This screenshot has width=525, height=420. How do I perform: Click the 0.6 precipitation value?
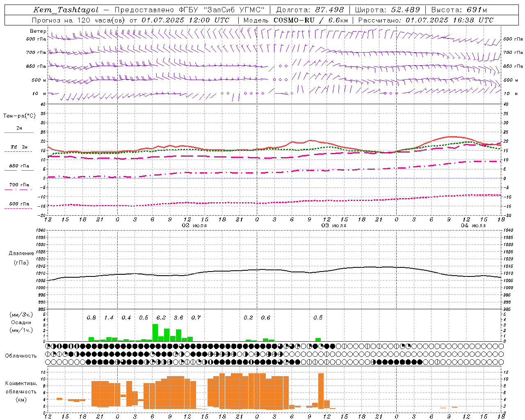click(x=266, y=317)
